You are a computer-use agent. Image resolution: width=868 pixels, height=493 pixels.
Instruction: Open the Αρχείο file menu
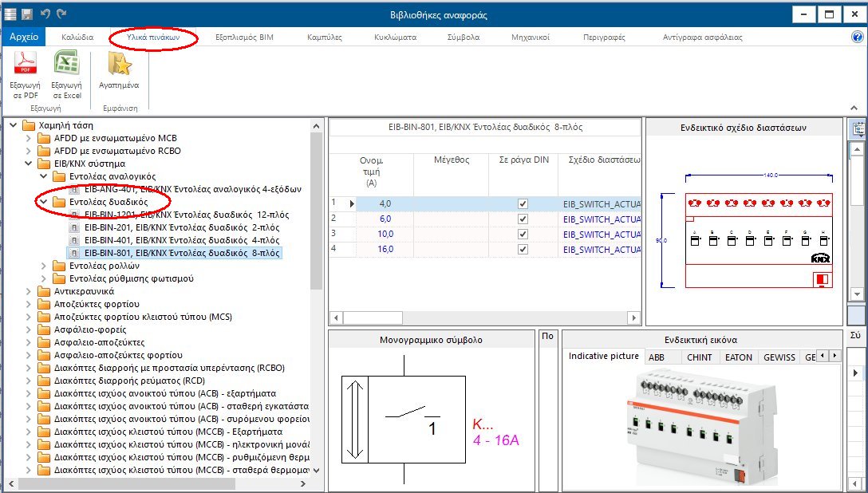(24, 37)
